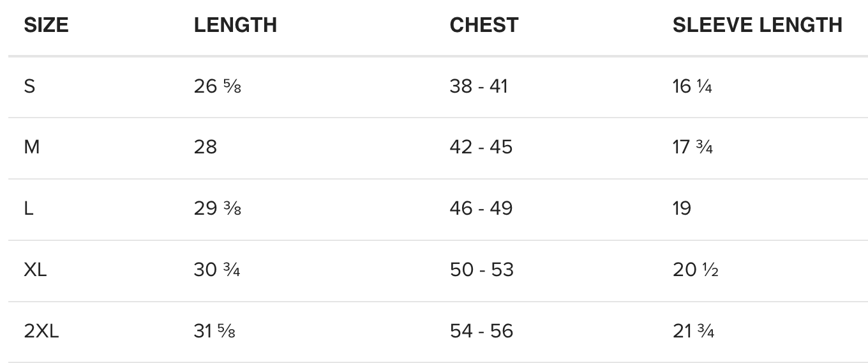The height and width of the screenshot is (363, 868).
Task: Select the L size row label
Action: tap(29, 209)
